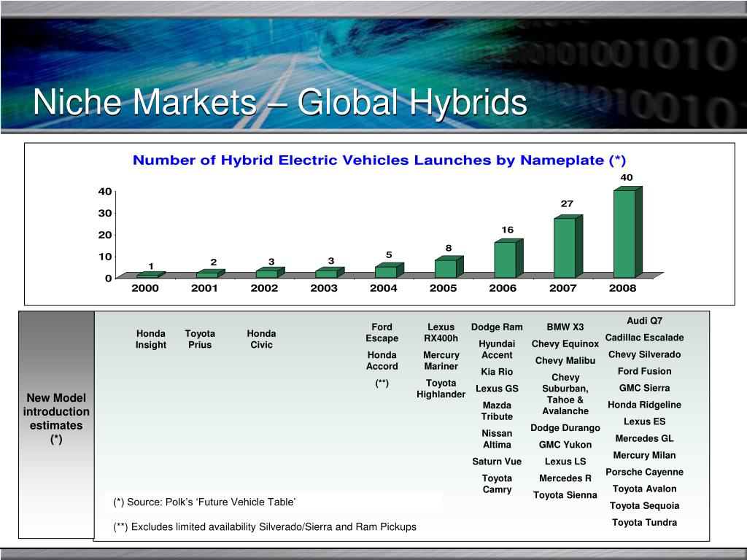Click the 'Mercedes R' entry
The height and width of the screenshot is (560, 747).
click(x=565, y=478)
